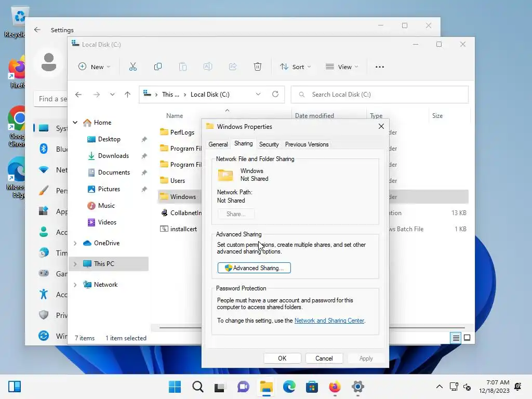Click File Explorer icon on taskbar
This screenshot has width=532, height=399.
pyautogui.click(x=267, y=387)
